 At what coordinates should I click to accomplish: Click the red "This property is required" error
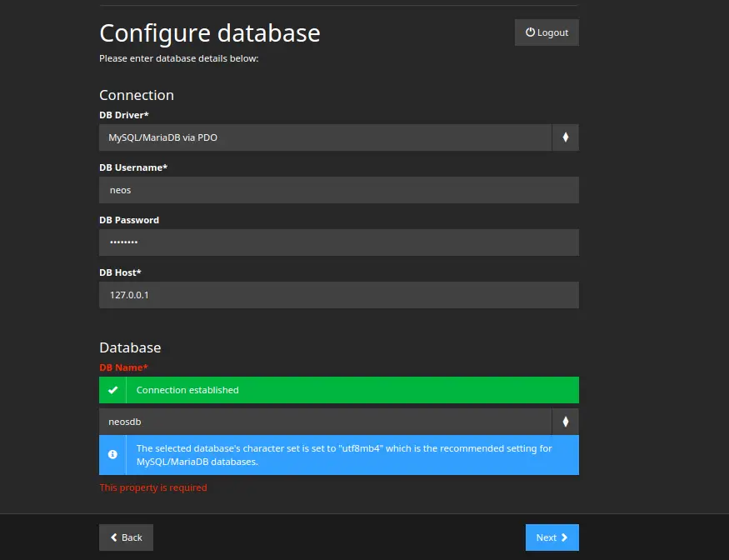coord(153,487)
